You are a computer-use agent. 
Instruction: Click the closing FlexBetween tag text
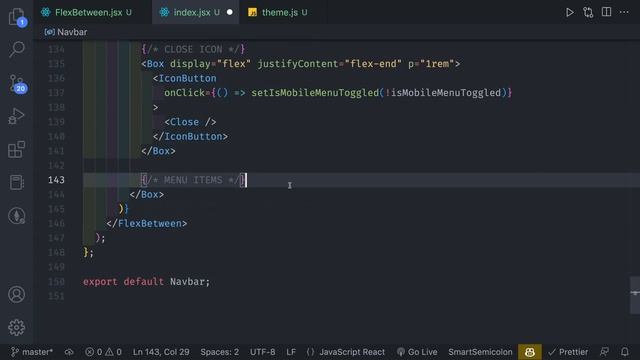147,224
